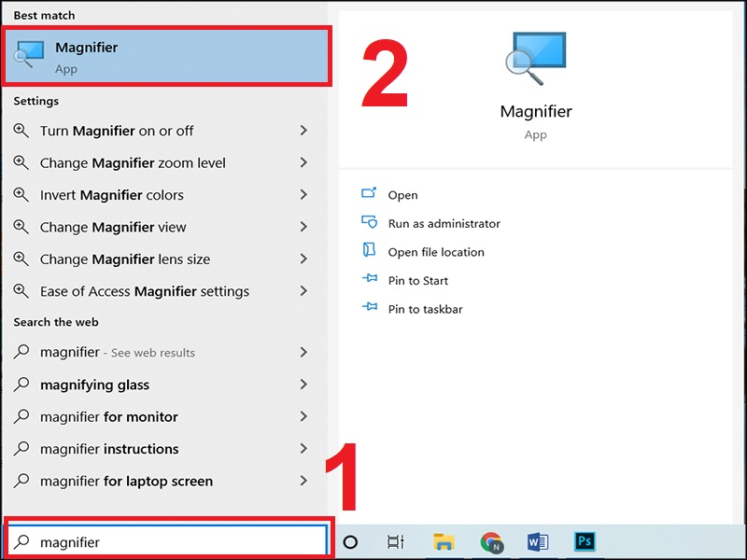This screenshot has height=560, width=747.
Task: Expand arrow for Invert Magnifier colors
Action: (303, 194)
